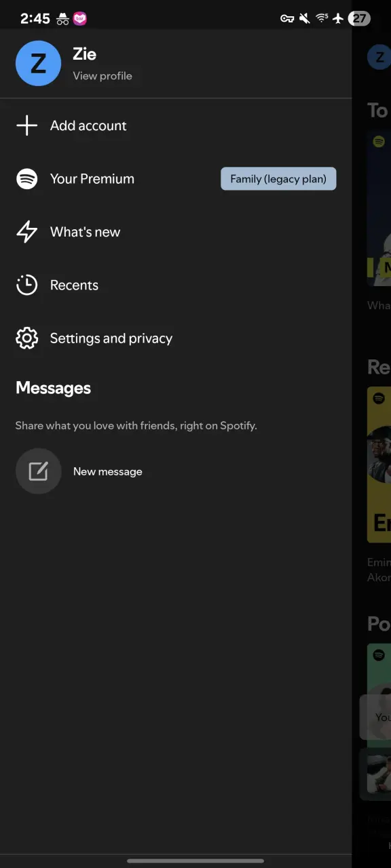This screenshot has height=868, width=391.
Task: Tap the lightning bolt What's new icon
Action: point(27,232)
